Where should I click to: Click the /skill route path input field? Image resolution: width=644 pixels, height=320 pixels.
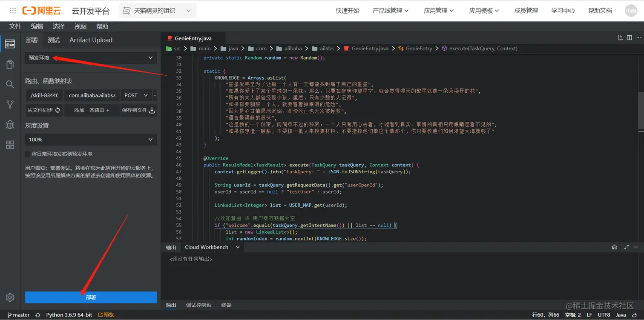click(45, 95)
